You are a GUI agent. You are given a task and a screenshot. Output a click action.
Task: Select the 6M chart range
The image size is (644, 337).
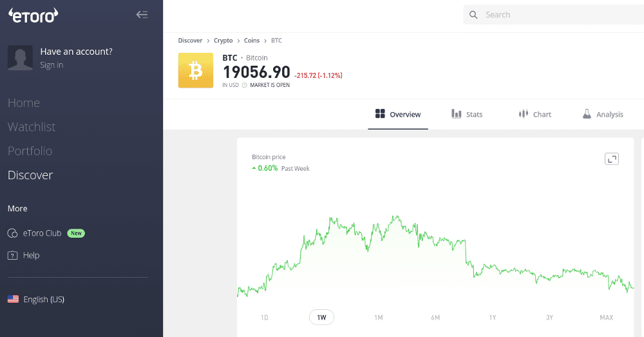coord(435,317)
